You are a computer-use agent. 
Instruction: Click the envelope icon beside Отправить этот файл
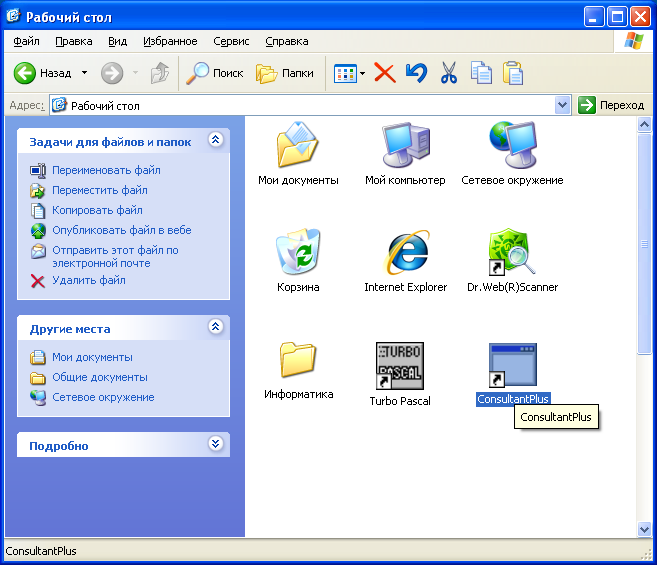(38, 251)
